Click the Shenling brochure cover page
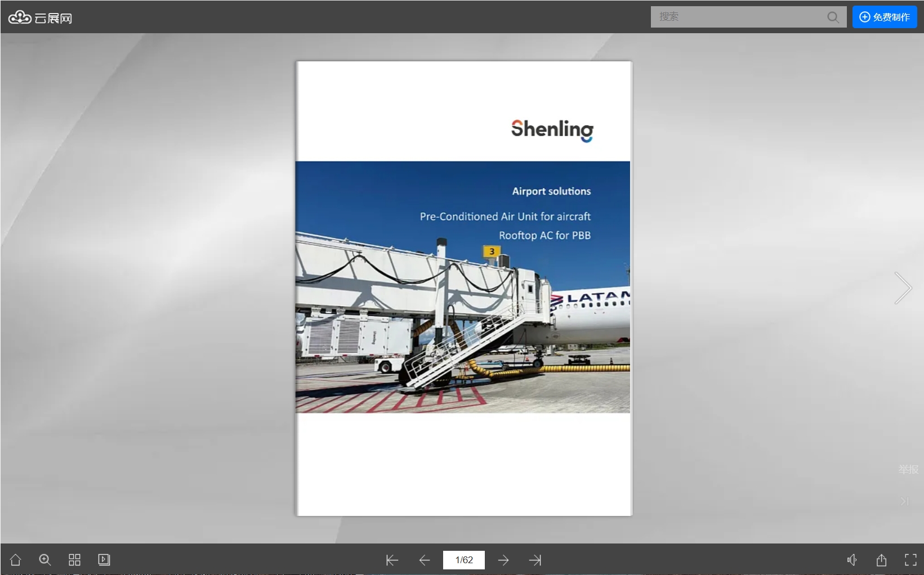Image resolution: width=924 pixels, height=575 pixels. click(x=463, y=288)
